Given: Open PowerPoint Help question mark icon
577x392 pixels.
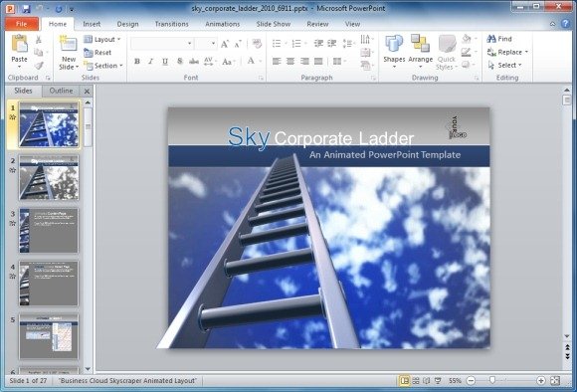Looking at the screenshot, I should pyautogui.click(x=566, y=24).
